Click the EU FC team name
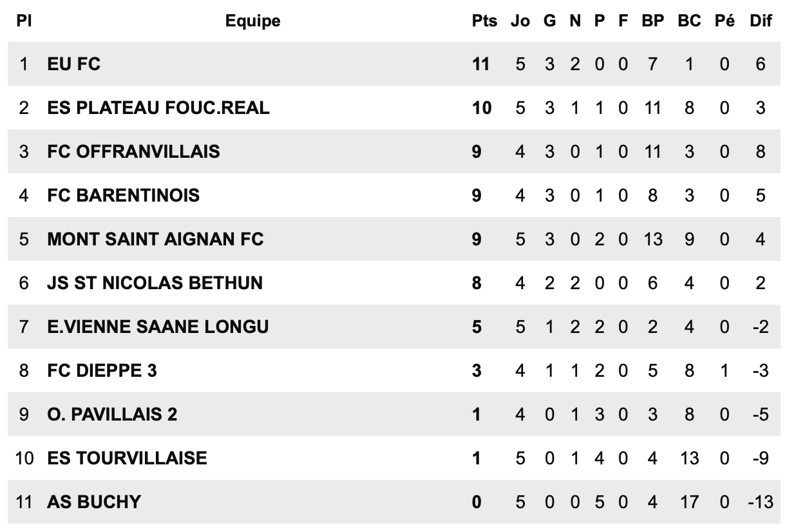787x532 pixels. click(x=74, y=64)
